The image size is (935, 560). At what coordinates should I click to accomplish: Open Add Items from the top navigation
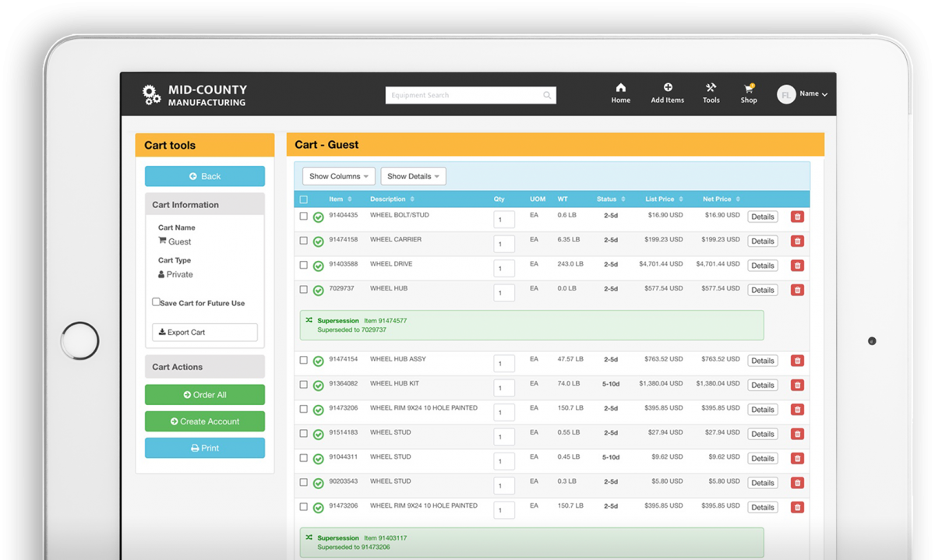click(667, 88)
